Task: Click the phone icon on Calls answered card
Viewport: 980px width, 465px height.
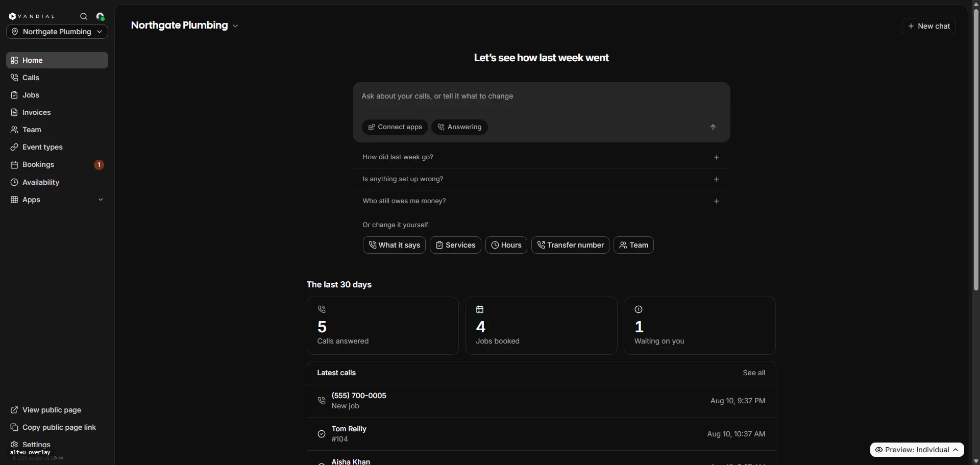Action: (322, 309)
